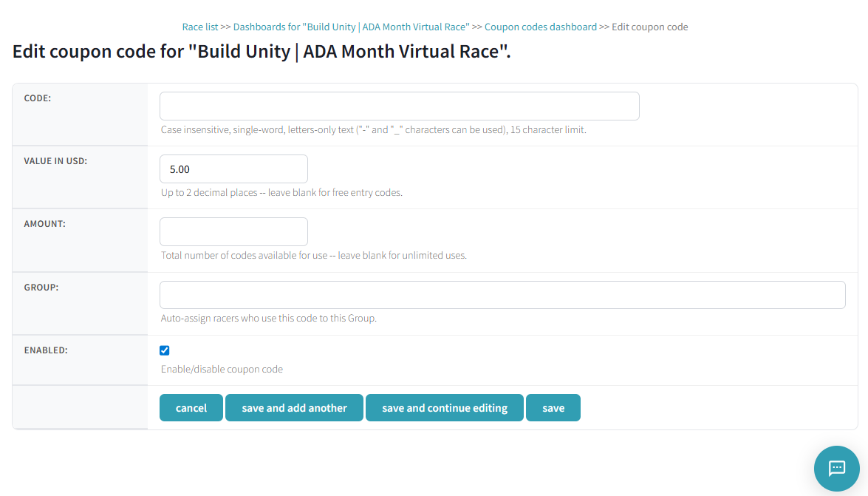Select the value 5.00 in the USD field
This screenshot has height=496, width=868.
[233, 169]
